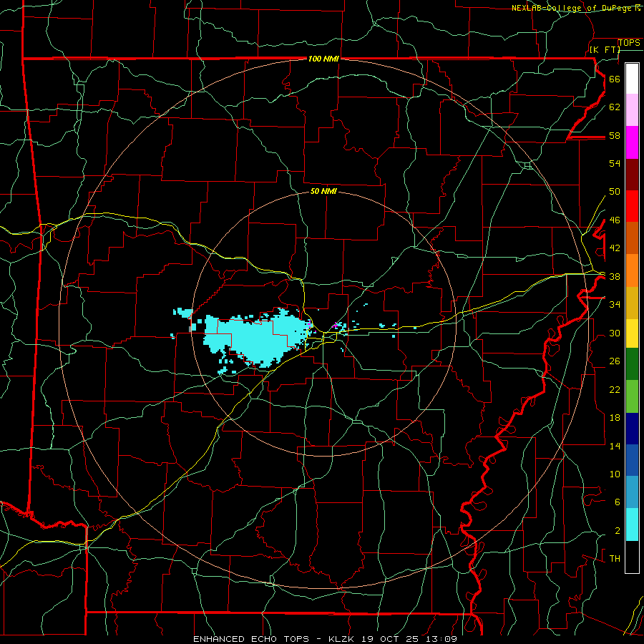Click the 100 NMI range ring label
The height and width of the screenshot is (644, 644).
tap(323, 59)
